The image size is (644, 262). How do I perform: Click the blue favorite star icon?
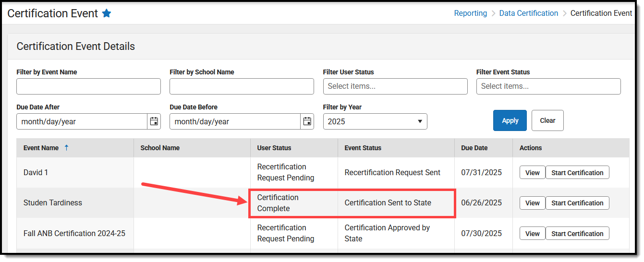click(x=107, y=13)
